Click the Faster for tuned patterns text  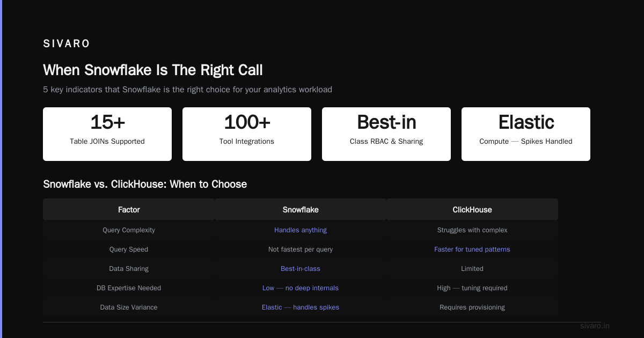tap(472, 249)
